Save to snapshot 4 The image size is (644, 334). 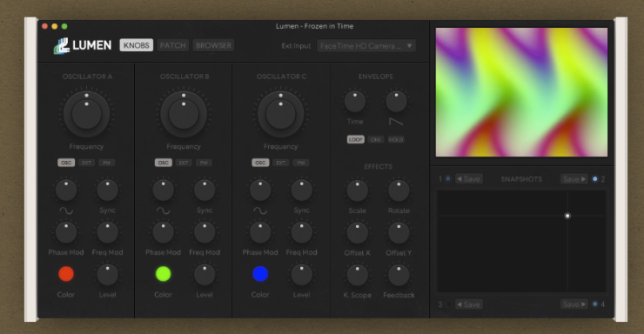[574, 304]
